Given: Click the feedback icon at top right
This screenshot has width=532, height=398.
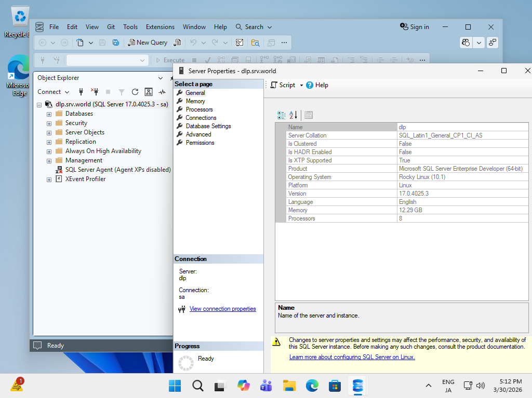Looking at the screenshot, I should coord(493,43).
